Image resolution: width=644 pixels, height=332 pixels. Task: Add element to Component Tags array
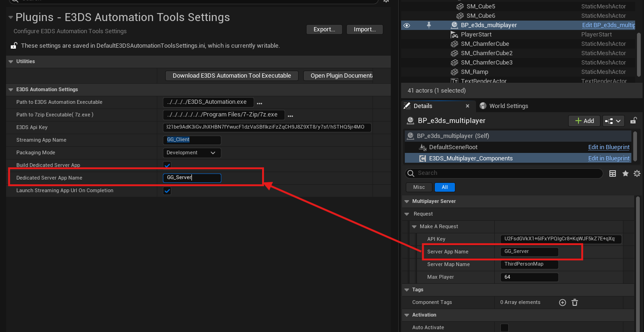click(x=563, y=303)
